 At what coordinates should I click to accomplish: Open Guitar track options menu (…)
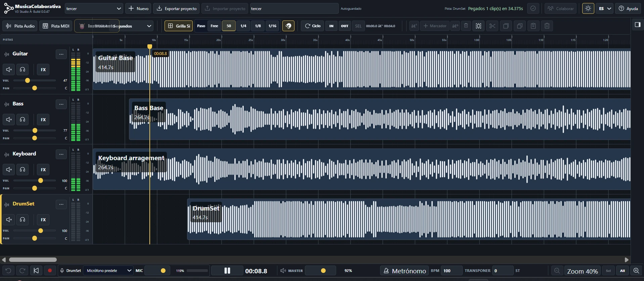click(x=61, y=54)
